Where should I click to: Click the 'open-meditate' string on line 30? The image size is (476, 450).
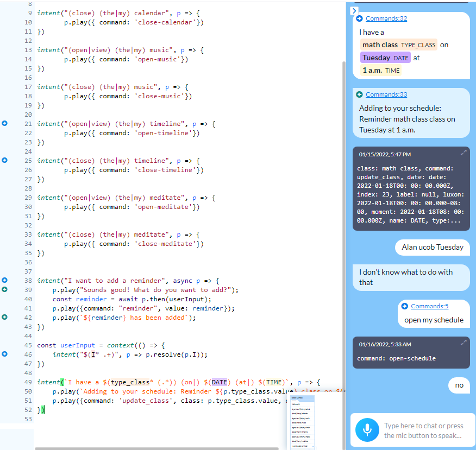point(163,207)
